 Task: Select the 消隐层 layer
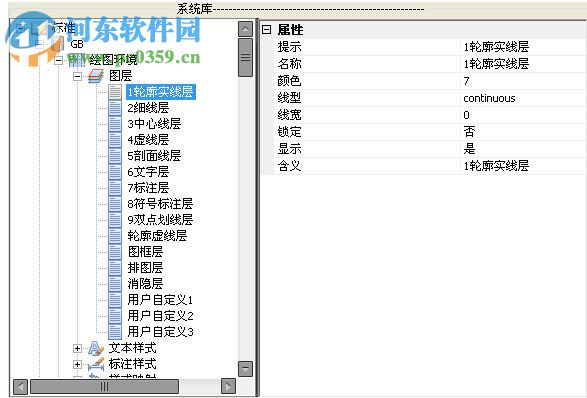pos(145,284)
